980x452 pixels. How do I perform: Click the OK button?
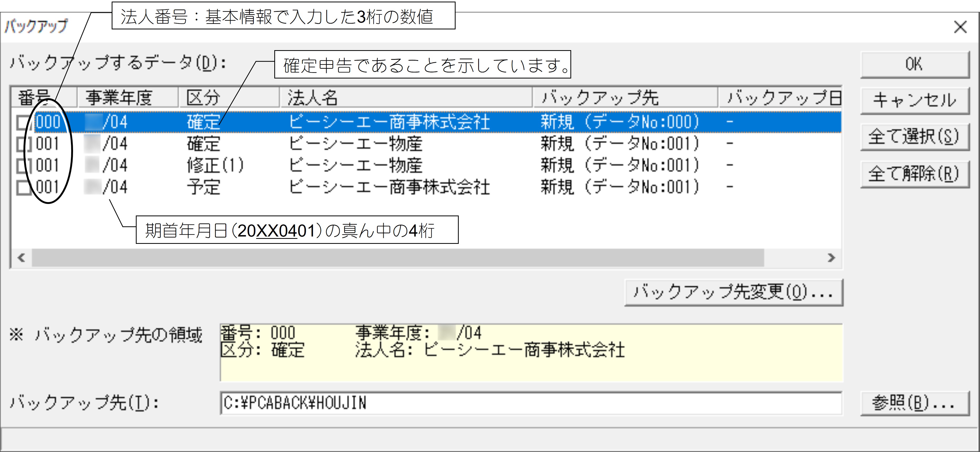(914, 65)
